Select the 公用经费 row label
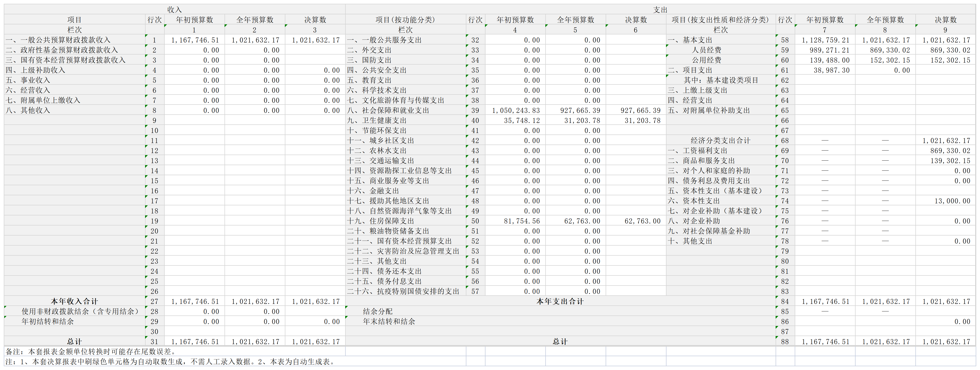This screenshot has height=370, width=980. pos(706,60)
